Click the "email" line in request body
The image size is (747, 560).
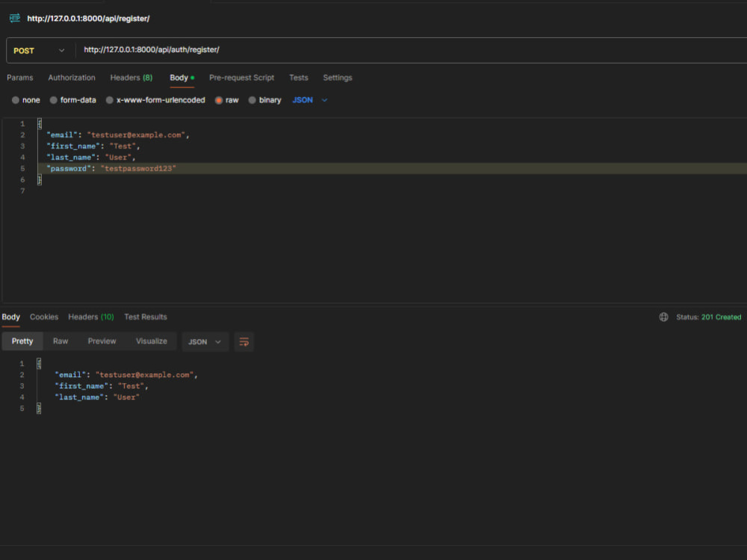coord(118,135)
